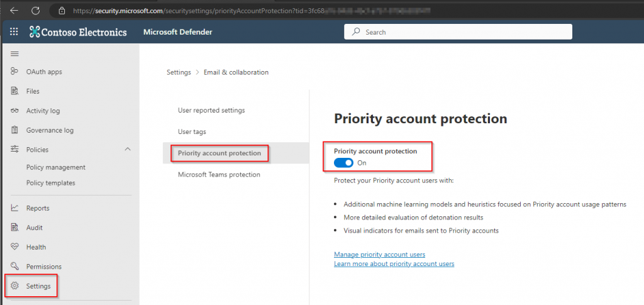The width and height of the screenshot is (644, 305).
Task: Click Learn more about priority account users
Action: click(x=394, y=263)
